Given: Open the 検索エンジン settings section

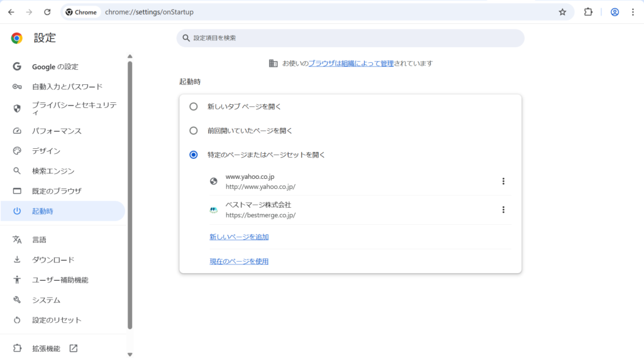Looking at the screenshot, I should [x=53, y=171].
